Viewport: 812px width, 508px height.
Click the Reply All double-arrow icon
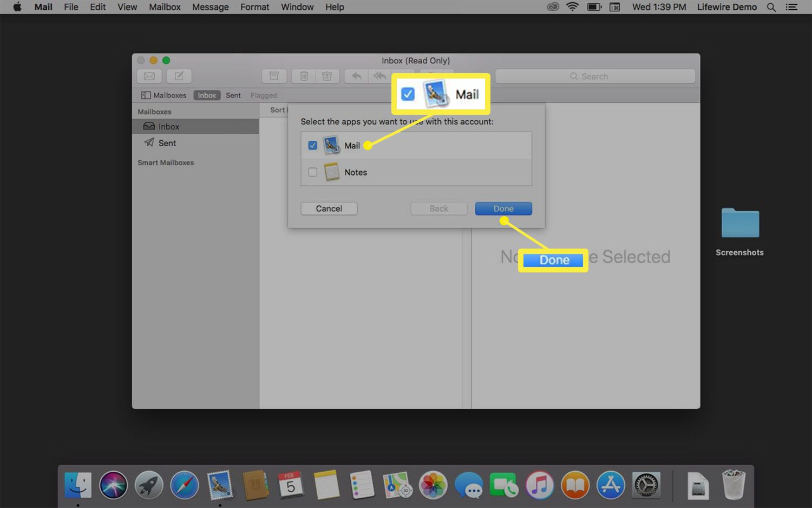(380, 76)
